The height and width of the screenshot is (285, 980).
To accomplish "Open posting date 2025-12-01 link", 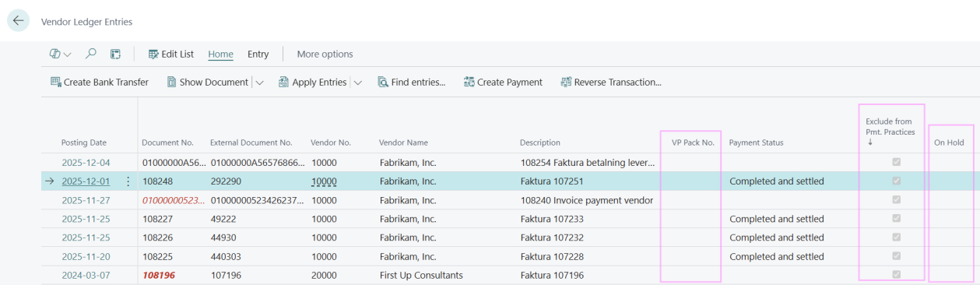I will [86, 181].
